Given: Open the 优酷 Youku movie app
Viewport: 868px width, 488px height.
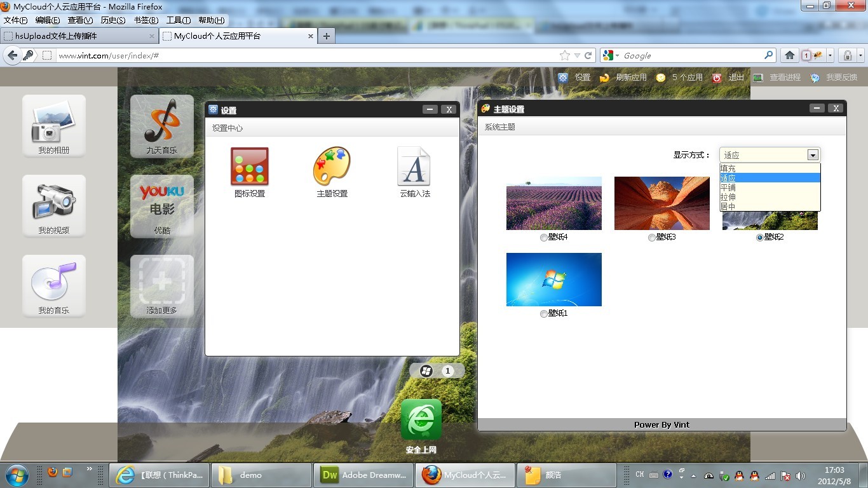Looking at the screenshot, I should click(162, 206).
